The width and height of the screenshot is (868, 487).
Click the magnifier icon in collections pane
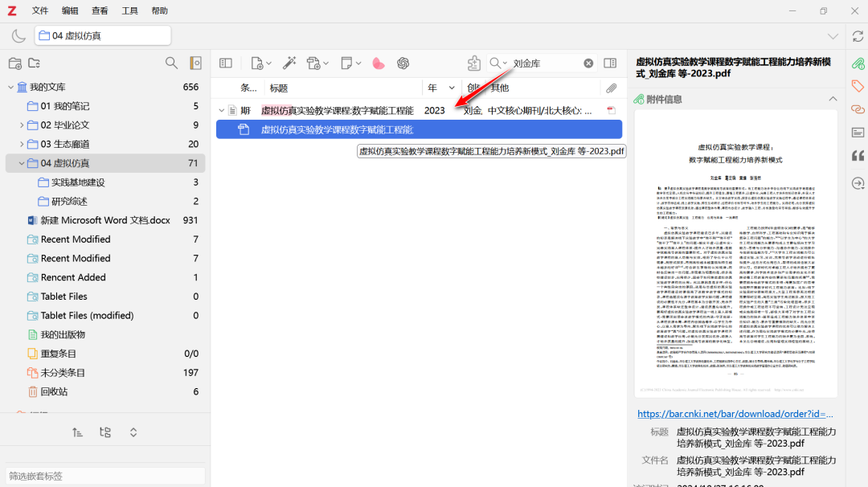[x=171, y=63]
